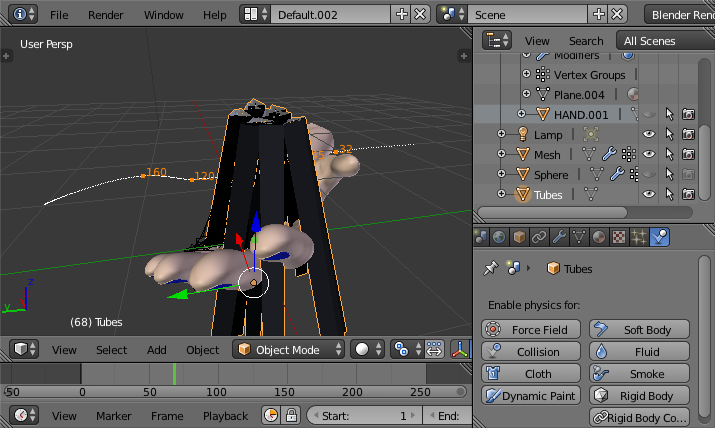Click the Lamp data icon in the Outliner
The height and width of the screenshot is (428, 715).
tap(591, 134)
